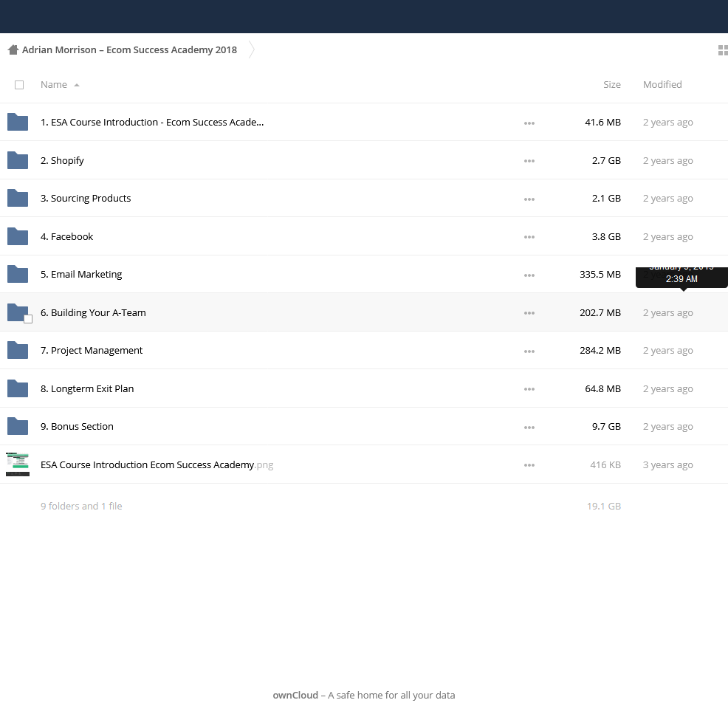
Task: Open the 4. Facebook folder name
Action: (x=67, y=236)
